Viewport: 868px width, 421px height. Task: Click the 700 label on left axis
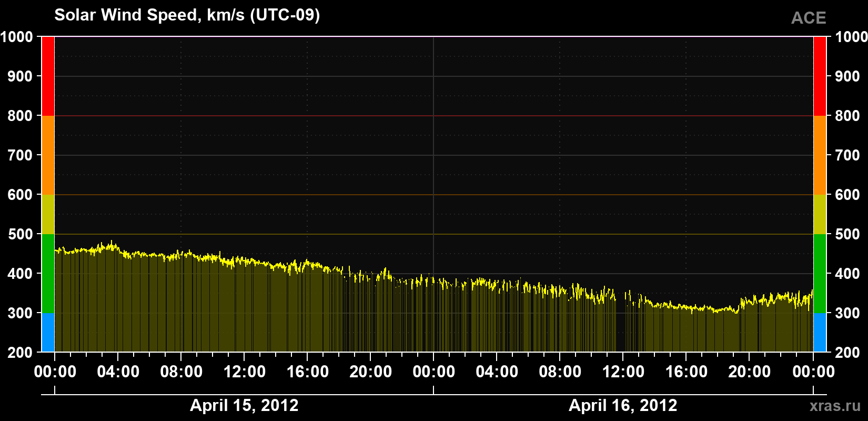pos(21,155)
